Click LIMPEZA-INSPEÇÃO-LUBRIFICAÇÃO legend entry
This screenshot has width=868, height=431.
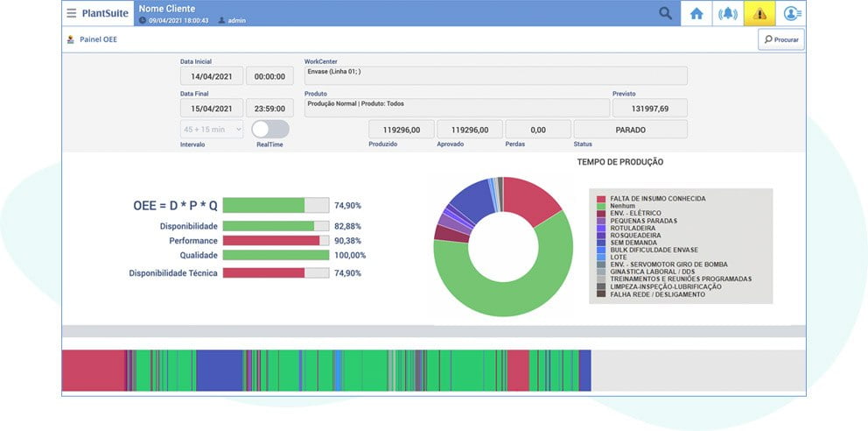pos(659,287)
